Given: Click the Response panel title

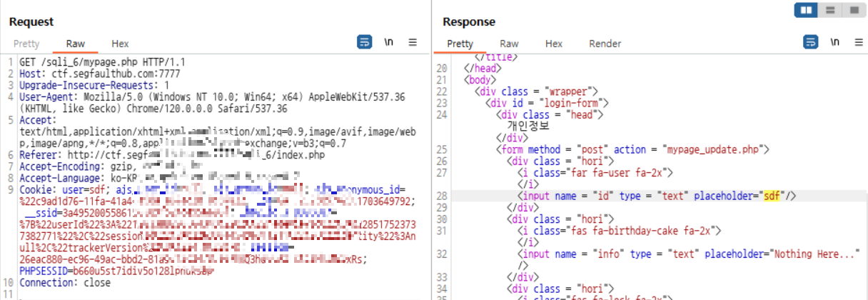Looking at the screenshot, I should (469, 22).
